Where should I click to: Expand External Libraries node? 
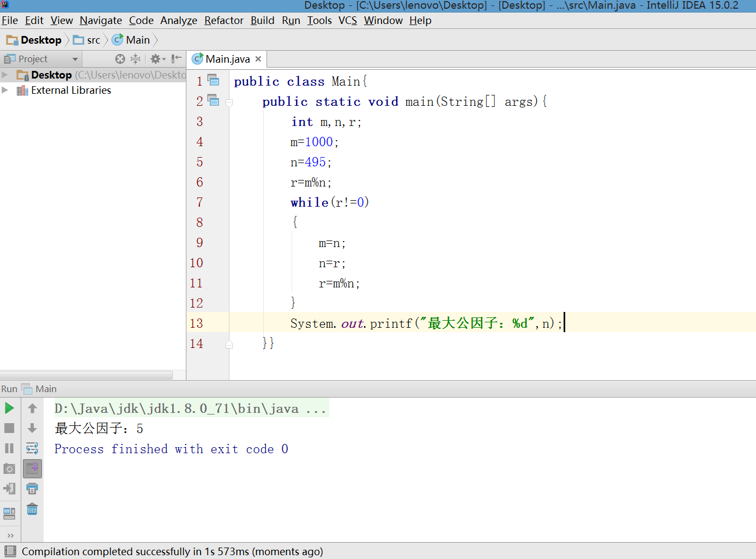5,90
